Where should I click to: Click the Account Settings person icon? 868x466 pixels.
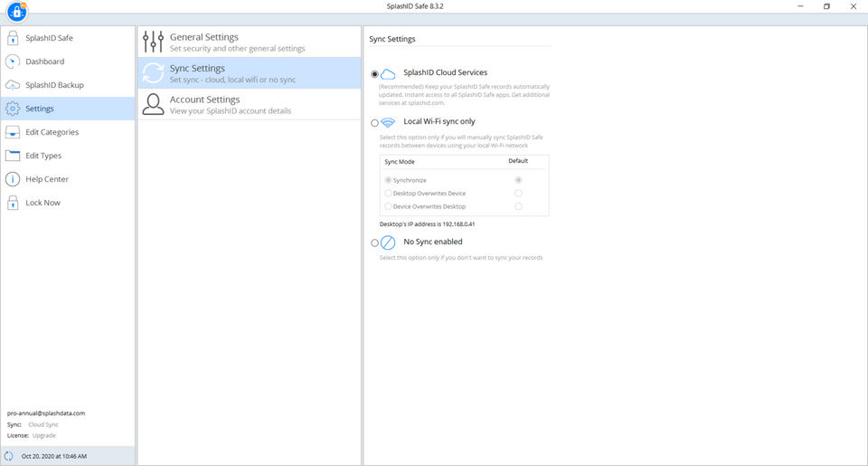click(153, 104)
